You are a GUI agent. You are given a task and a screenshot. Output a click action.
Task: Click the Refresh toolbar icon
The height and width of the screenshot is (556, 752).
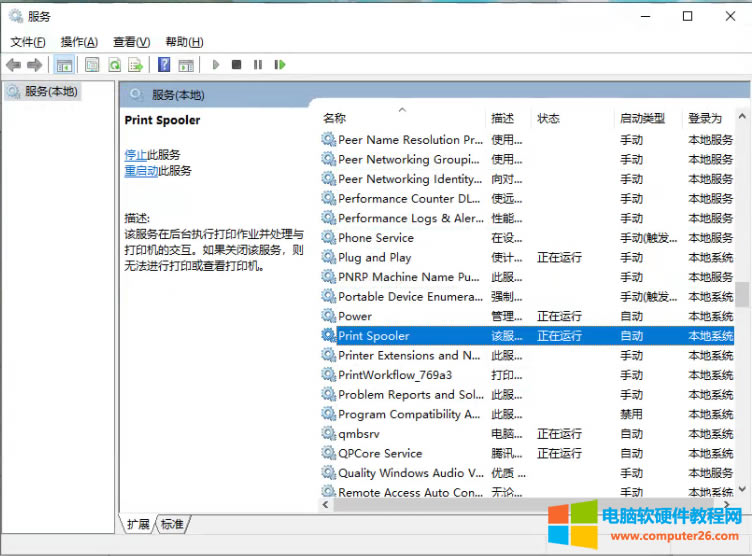(x=114, y=65)
